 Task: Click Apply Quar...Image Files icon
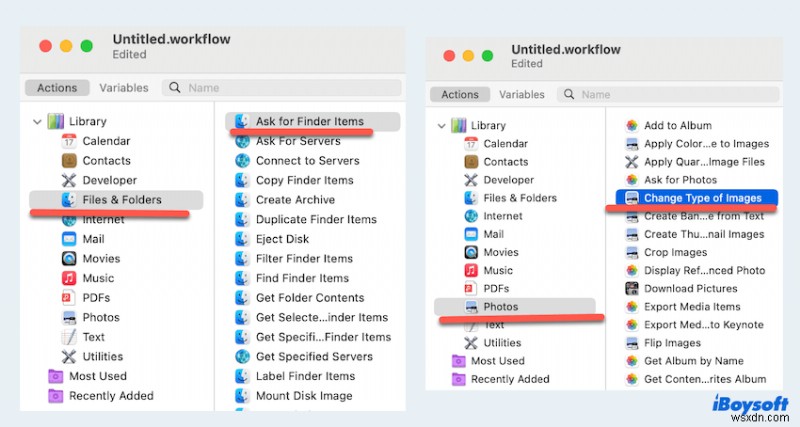[632, 162]
